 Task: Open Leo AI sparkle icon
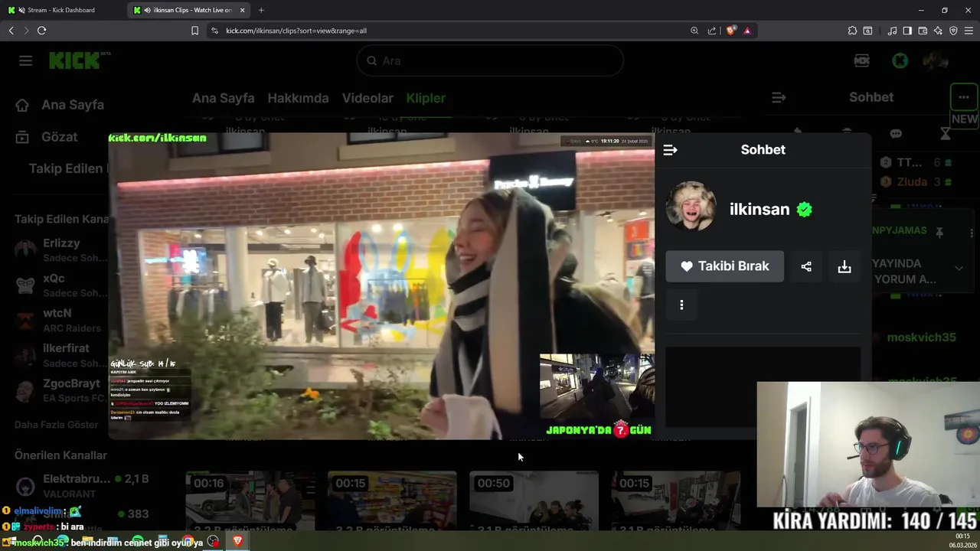(x=938, y=31)
